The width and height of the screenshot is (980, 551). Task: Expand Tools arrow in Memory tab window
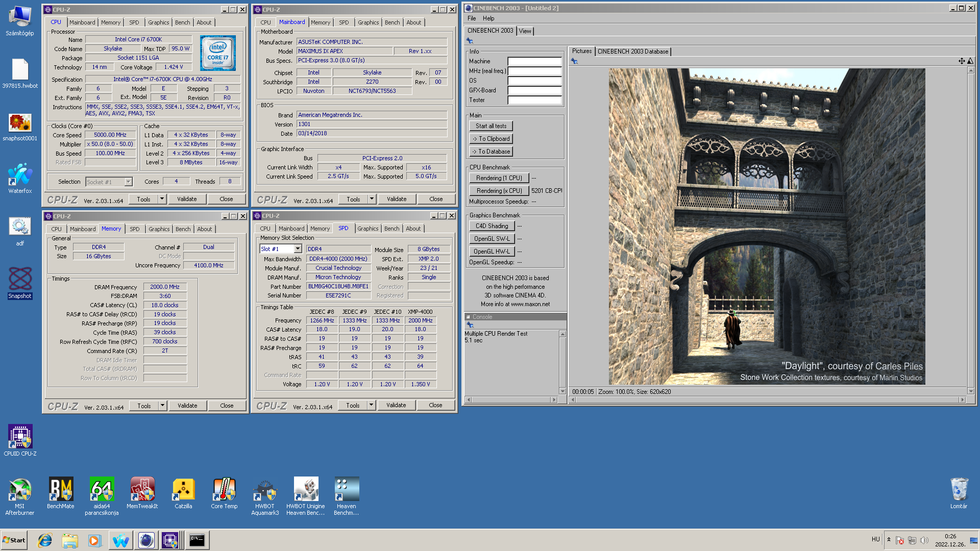click(163, 406)
